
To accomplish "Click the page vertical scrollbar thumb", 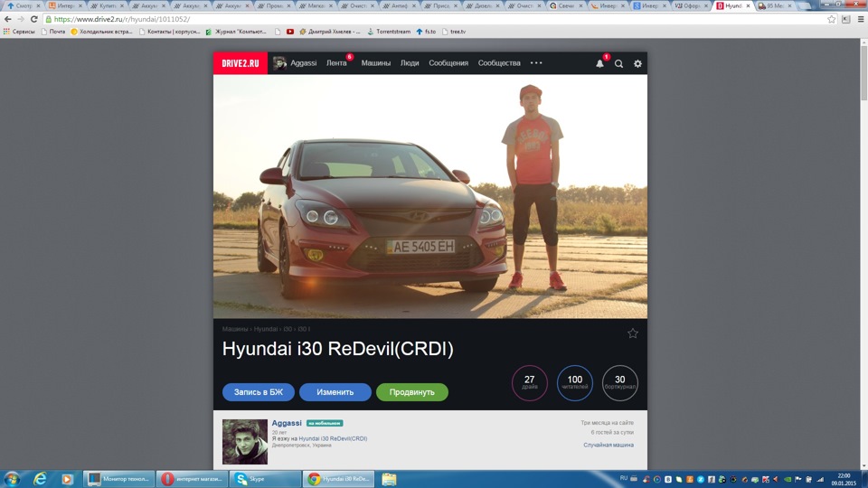I will point(863,73).
